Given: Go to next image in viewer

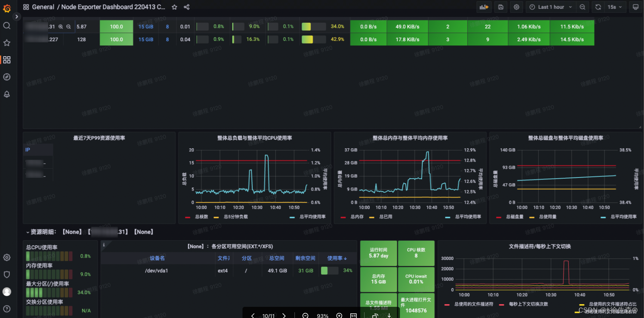Looking at the screenshot, I should (x=284, y=316).
